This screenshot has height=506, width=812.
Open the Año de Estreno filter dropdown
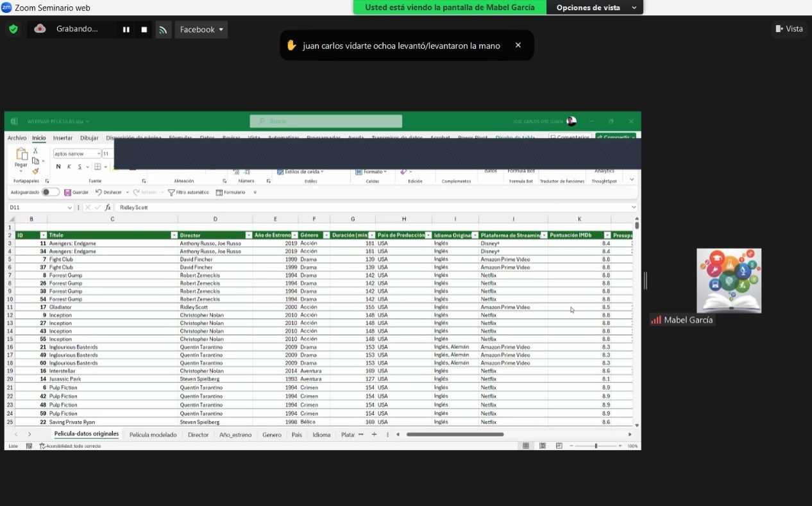coord(295,235)
